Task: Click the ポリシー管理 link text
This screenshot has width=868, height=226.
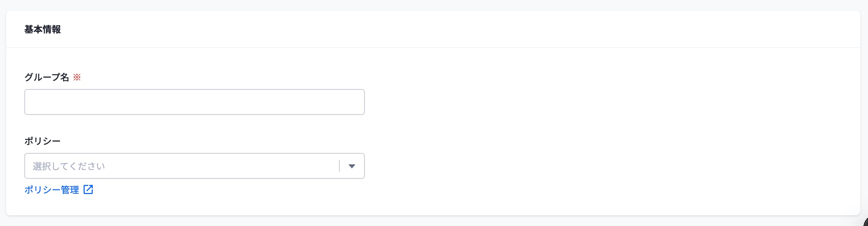Action: (x=52, y=189)
